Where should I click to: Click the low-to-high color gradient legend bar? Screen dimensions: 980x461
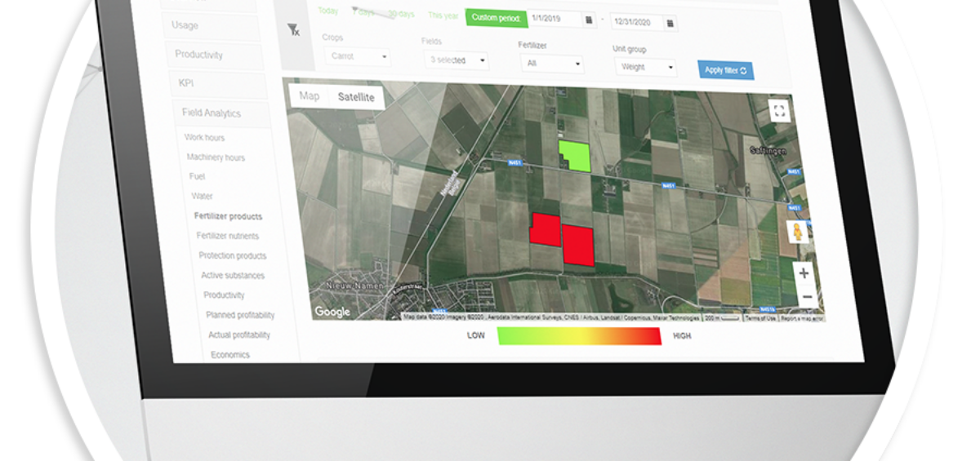pos(579,335)
